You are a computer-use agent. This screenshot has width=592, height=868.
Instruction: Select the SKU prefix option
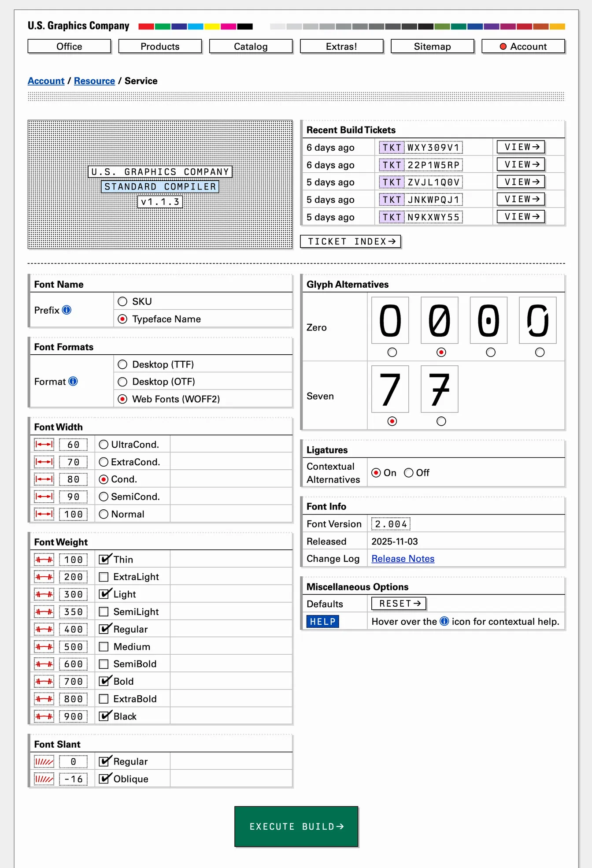tap(123, 301)
